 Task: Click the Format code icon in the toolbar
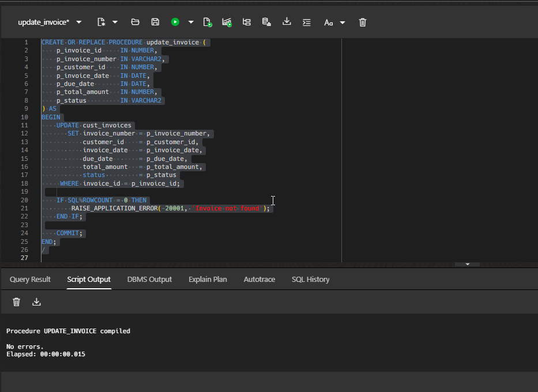click(306, 22)
